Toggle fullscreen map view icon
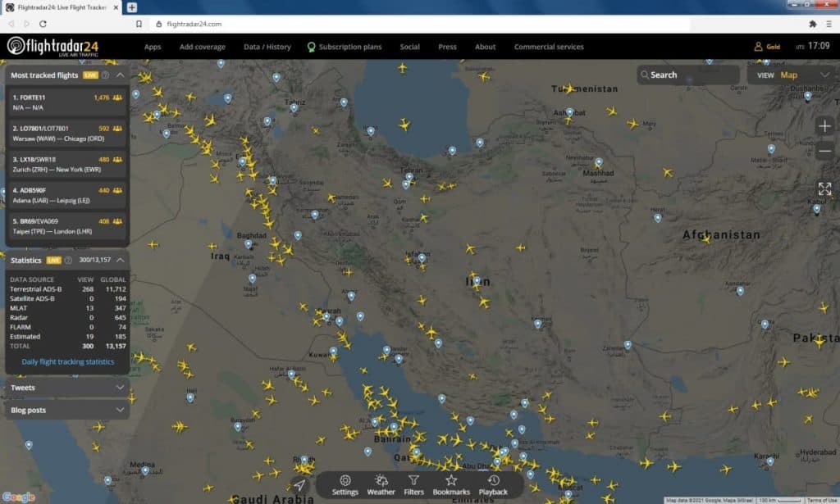Image resolution: width=840 pixels, height=504 pixels. point(824,188)
